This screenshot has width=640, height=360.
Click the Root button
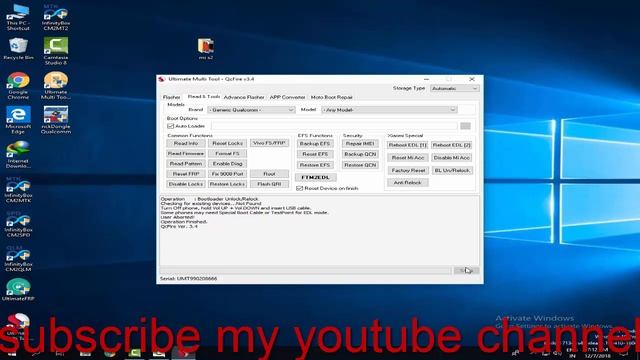point(269,174)
